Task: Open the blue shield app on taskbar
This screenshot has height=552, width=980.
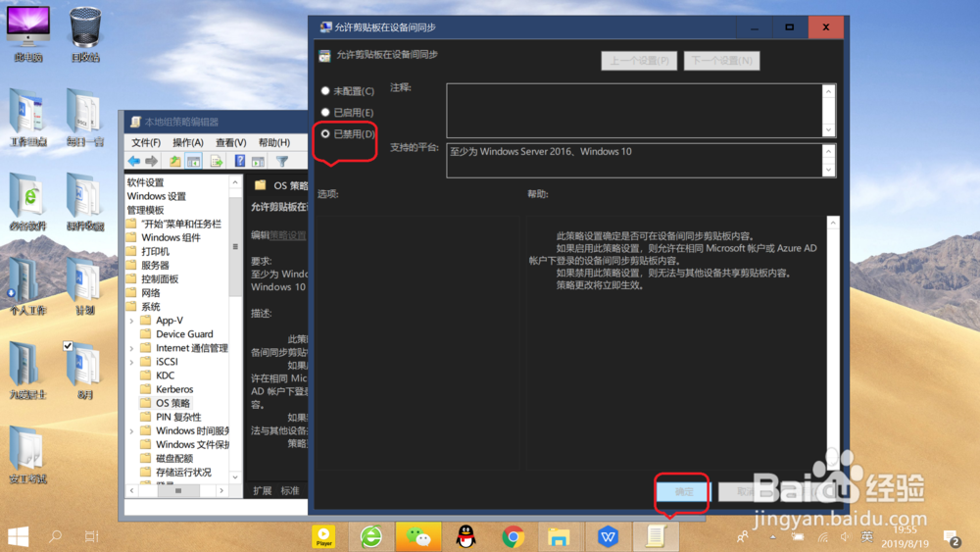Action: coord(608,536)
